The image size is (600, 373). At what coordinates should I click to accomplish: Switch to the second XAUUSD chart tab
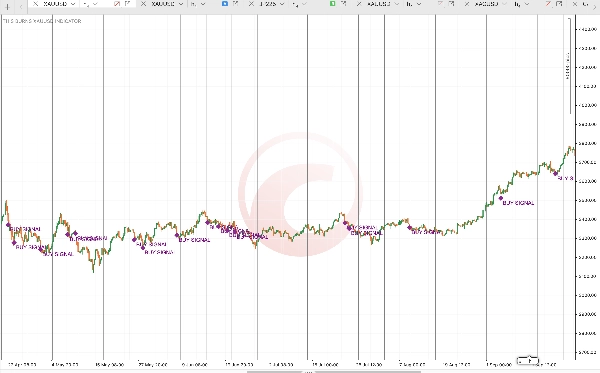163,4
